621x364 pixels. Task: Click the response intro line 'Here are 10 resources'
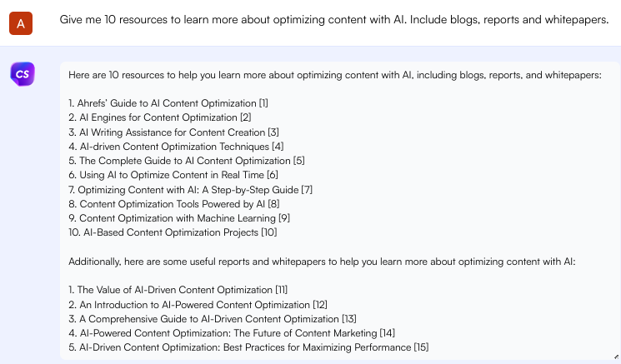click(334, 75)
